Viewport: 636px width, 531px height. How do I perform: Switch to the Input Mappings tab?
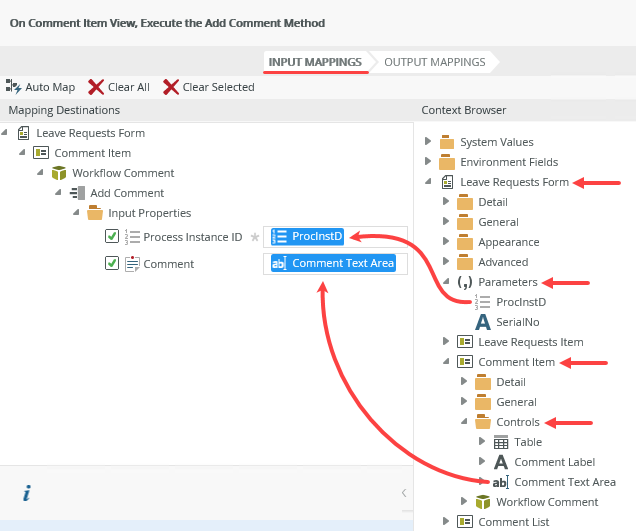pyautogui.click(x=315, y=62)
